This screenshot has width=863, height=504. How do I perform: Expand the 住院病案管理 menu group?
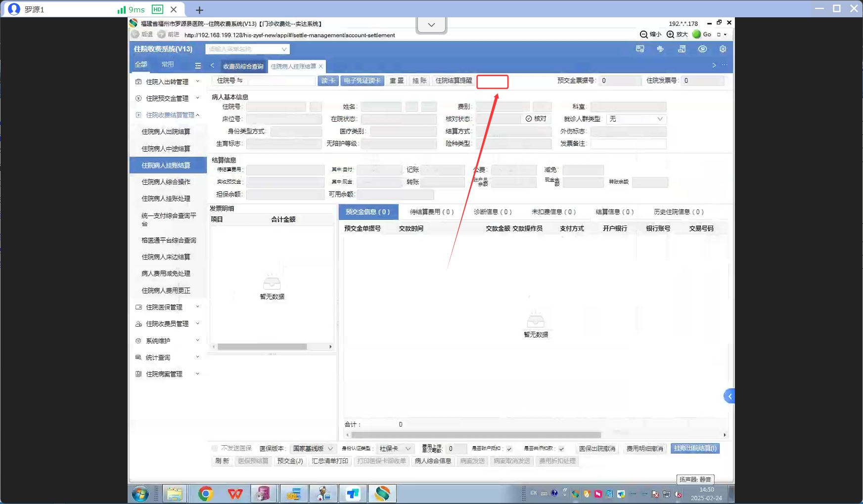[x=168, y=374]
